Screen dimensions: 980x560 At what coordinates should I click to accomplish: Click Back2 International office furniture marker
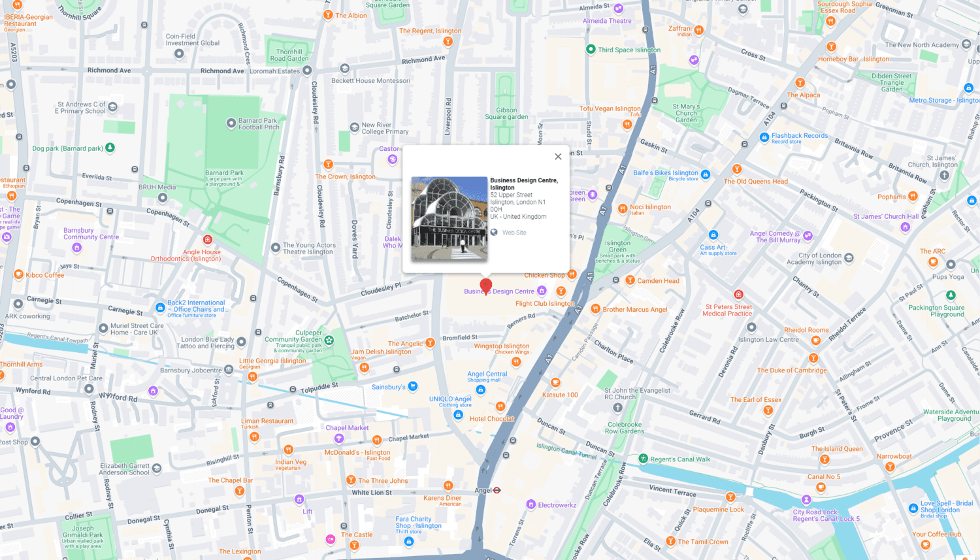coord(160,307)
